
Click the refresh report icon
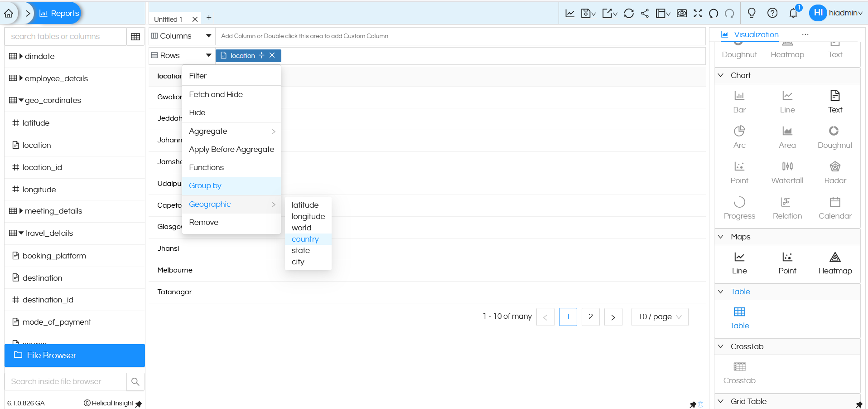tap(628, 13)
